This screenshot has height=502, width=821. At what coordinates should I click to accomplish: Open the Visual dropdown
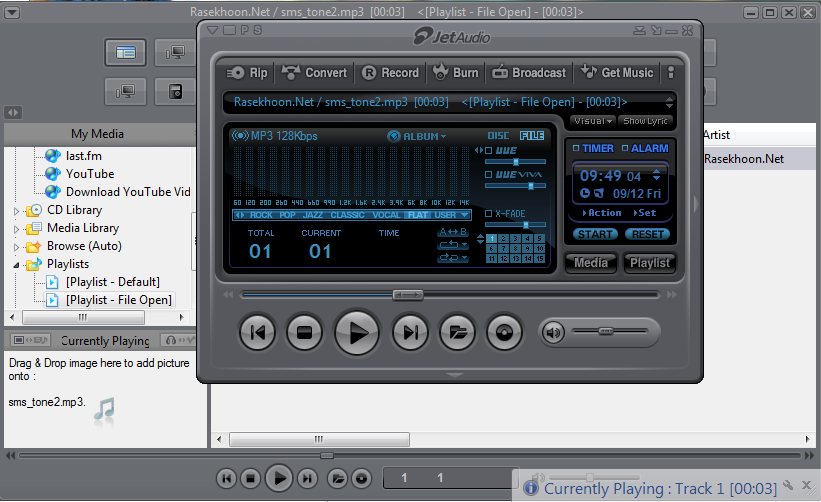[x=593, y=121]
